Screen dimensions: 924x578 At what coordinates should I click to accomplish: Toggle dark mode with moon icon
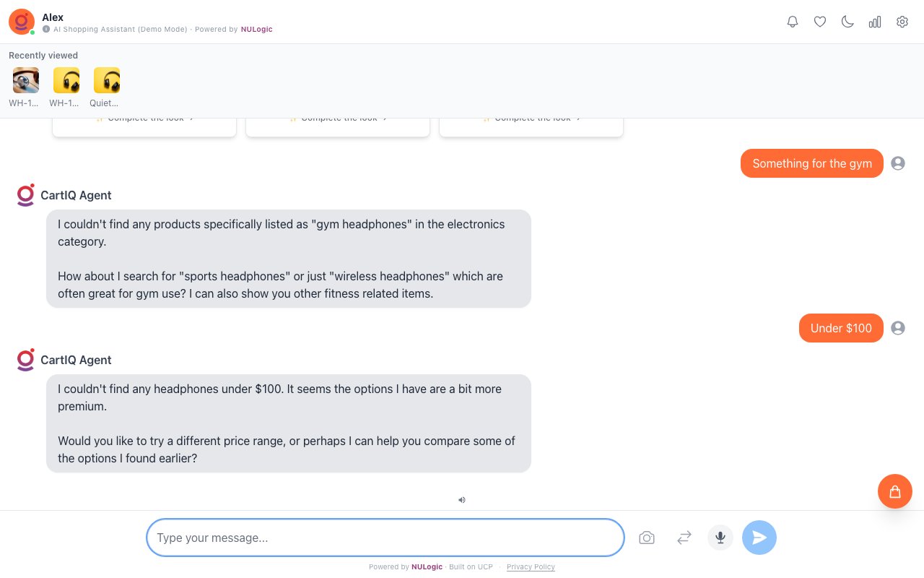[847, 22]
